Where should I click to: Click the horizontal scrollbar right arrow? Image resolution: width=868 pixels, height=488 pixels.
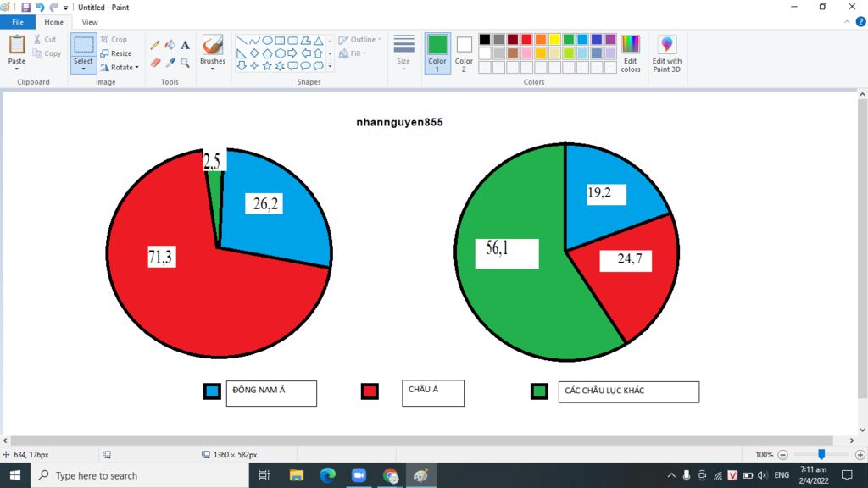pyautogui.click(x=852, y=441)
